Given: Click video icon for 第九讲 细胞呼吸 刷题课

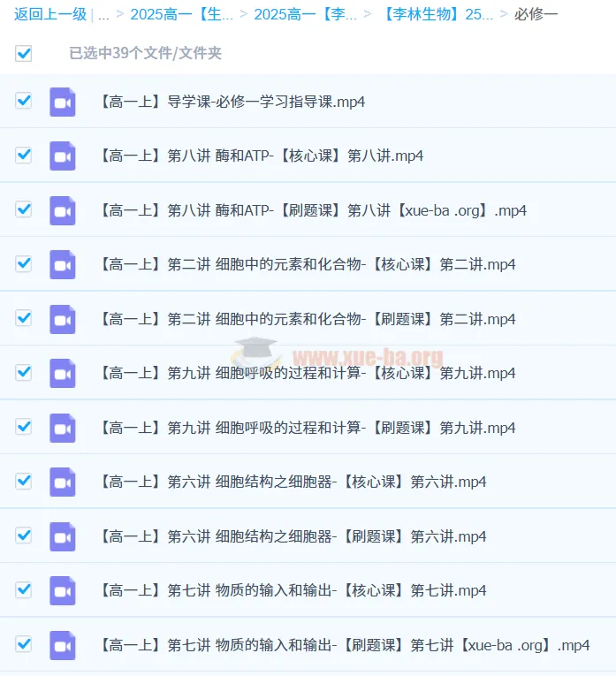Looking at the screenshot, I should (x=63, y=428).
